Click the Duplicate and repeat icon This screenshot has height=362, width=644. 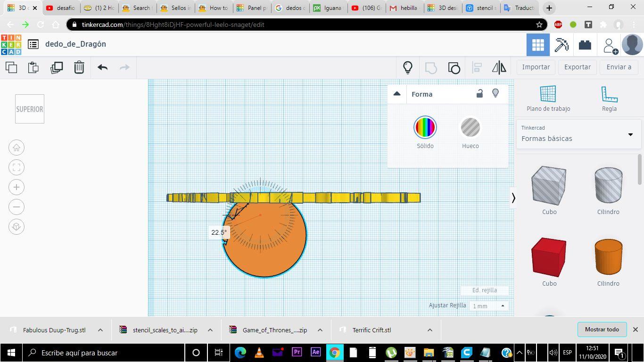pyautogui.click(x=57, y=67)
